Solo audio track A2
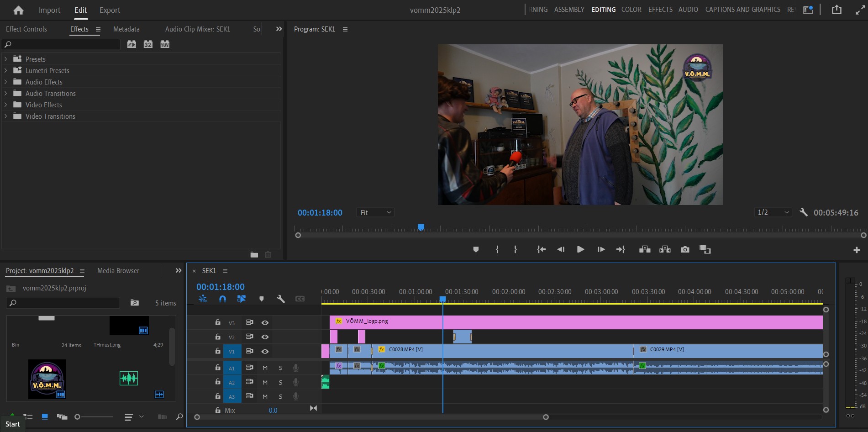868x432 pixels. [280, 383]
